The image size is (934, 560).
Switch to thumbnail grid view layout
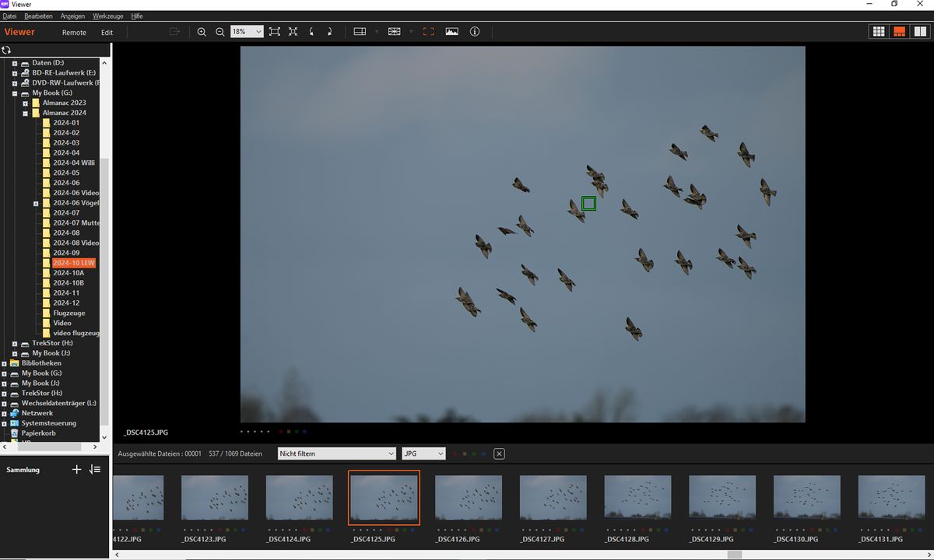[879, 32]
